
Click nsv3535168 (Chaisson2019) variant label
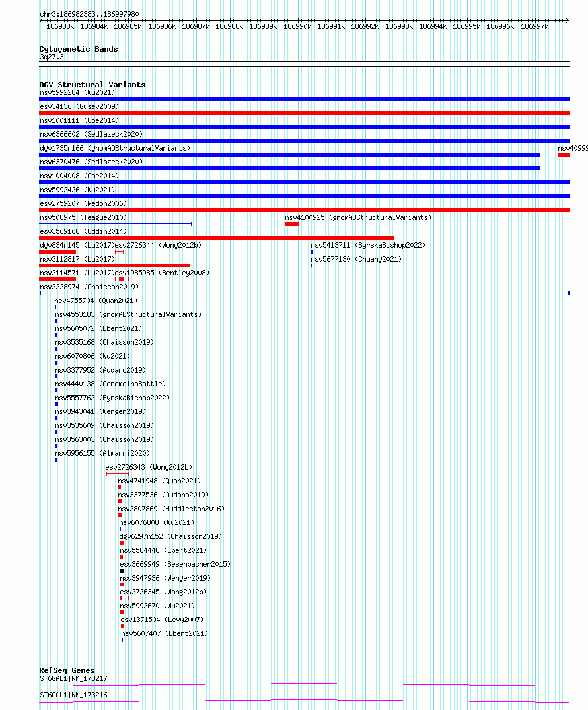(104, 342)
